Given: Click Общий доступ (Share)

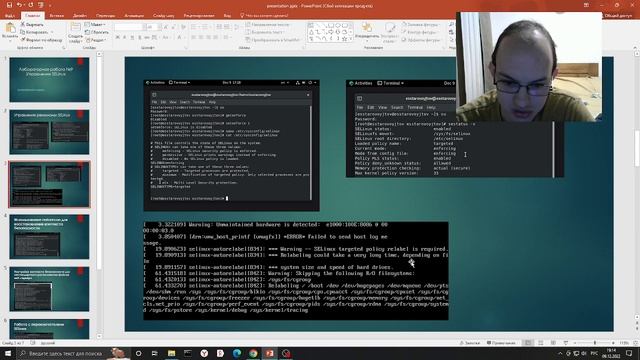Looking at the screenshot, I should click(x=617, y=16).
